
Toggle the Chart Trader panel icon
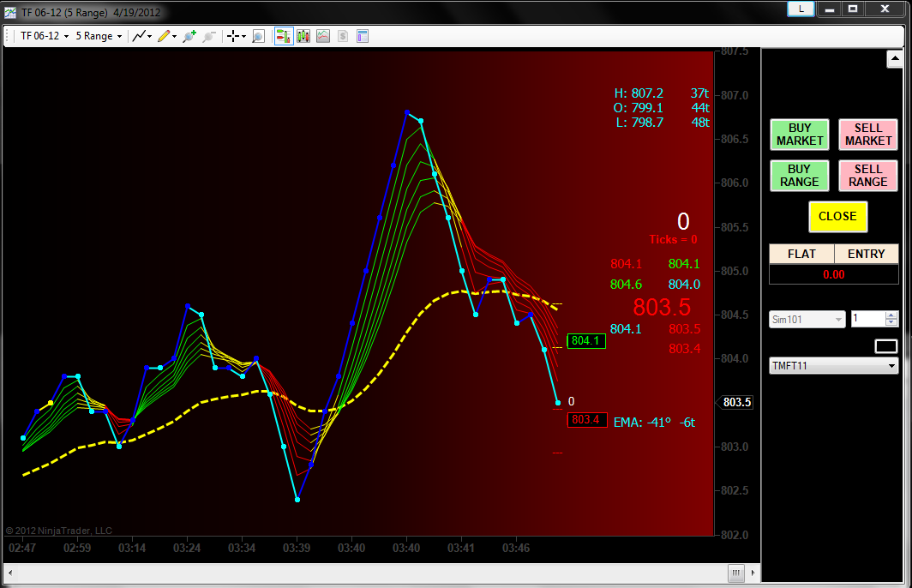click(x=283, y=36)
